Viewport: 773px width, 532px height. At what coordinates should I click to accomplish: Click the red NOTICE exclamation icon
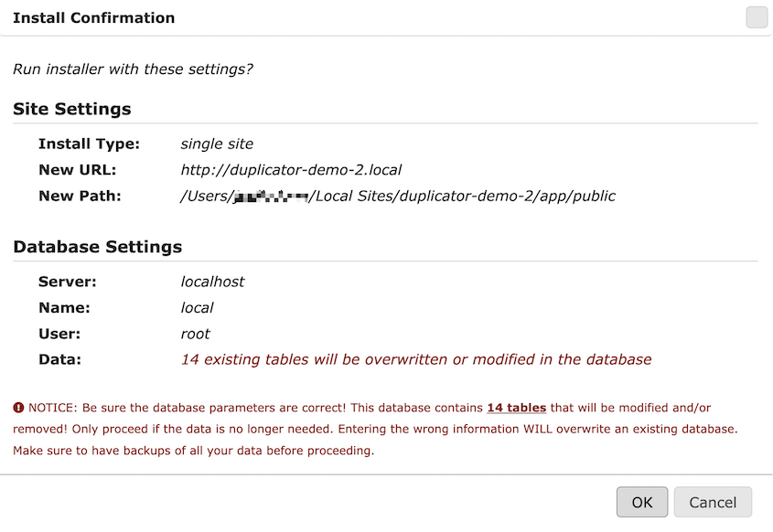(x=18, y=408)
